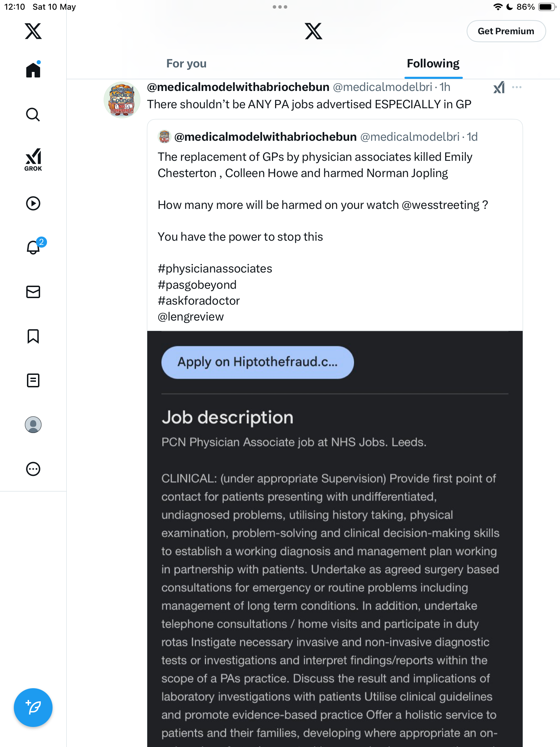The image size is (560, 747).
Task: Open Grok from the sidebar
Action: coord(33,159)
